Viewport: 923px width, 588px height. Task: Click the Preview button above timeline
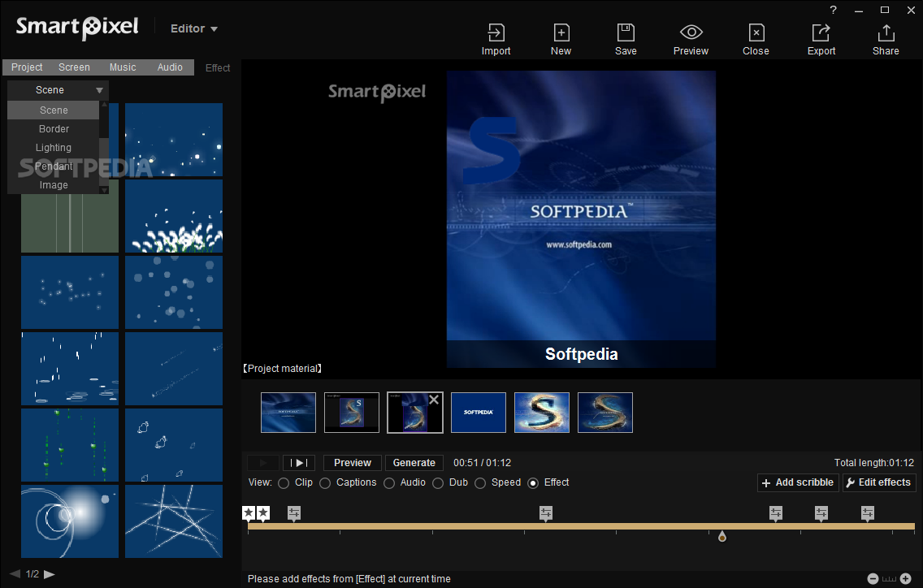point(353,463)
